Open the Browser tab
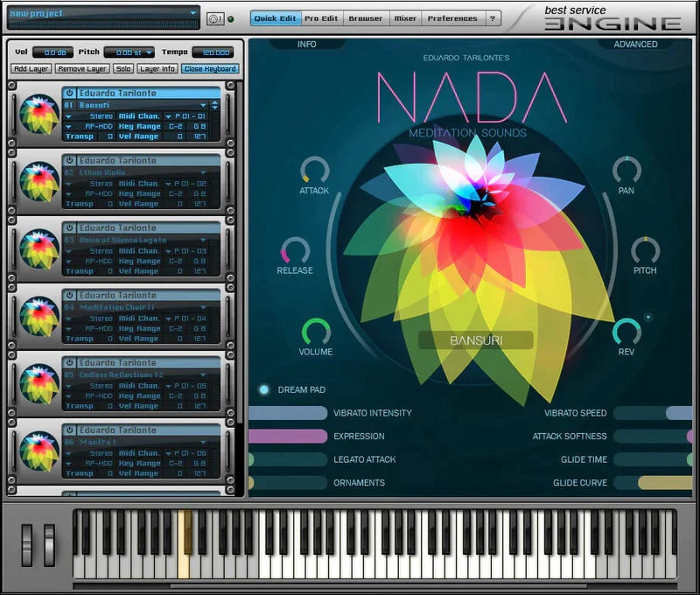 pos(366,18)
